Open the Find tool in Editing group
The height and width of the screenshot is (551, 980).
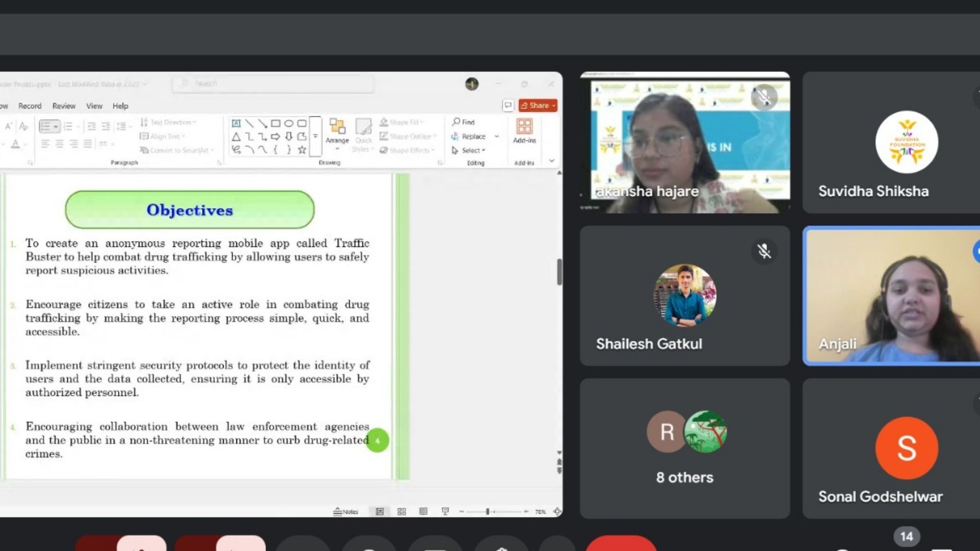tap(463, 122)
